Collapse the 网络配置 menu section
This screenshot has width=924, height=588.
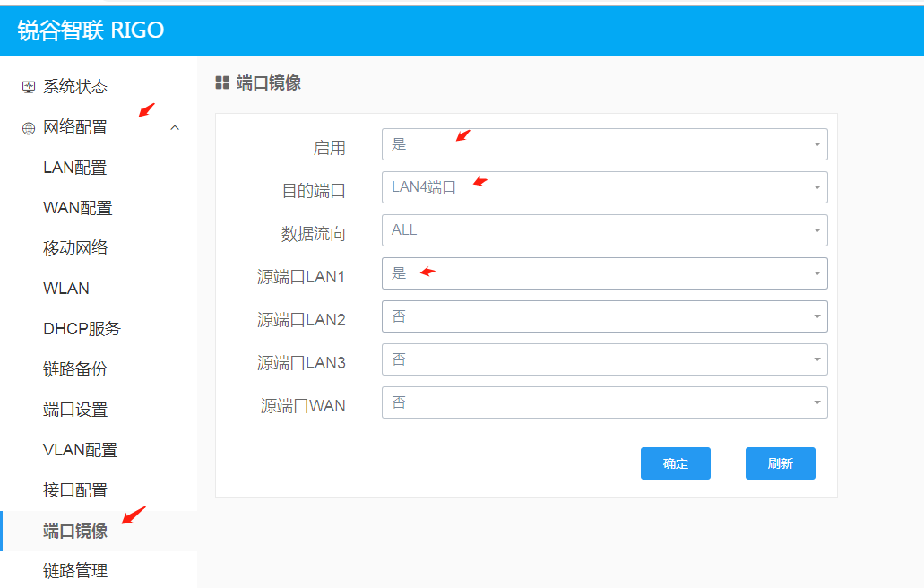[x=176, y=126]
